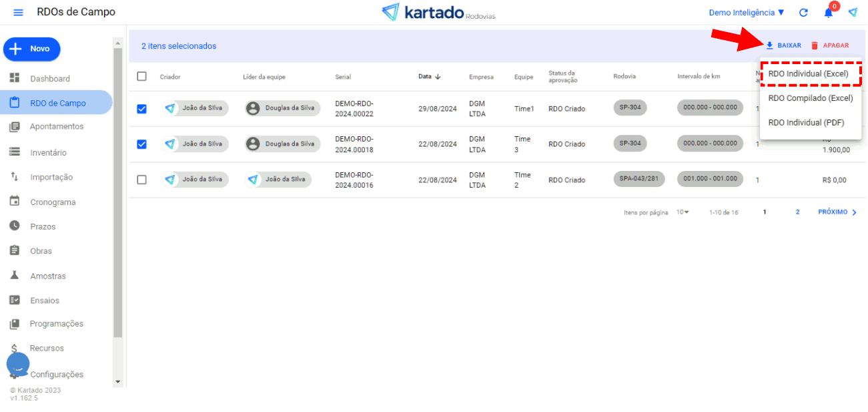Open the Demo Inteligência dropdown
The height and width of the screenshot is (412, 868).
coord(746,13)
